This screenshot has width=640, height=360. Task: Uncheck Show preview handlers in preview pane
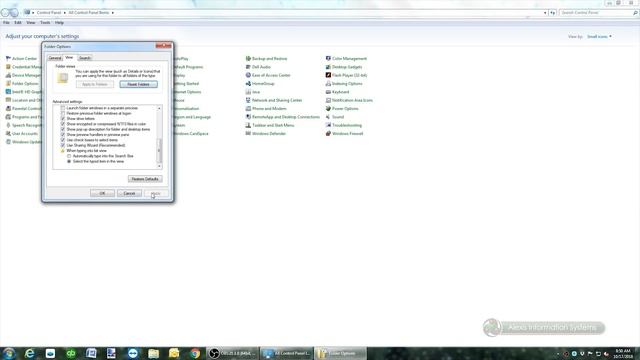point(63,135)
